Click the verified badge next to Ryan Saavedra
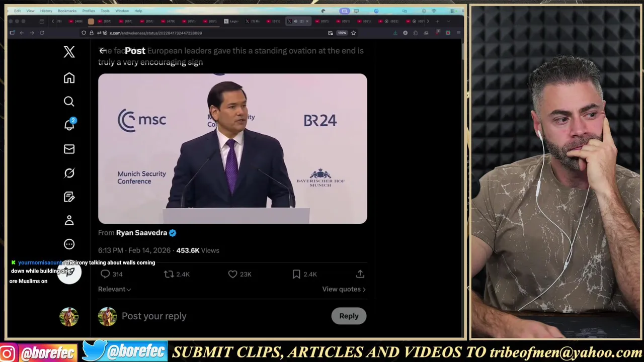Image resolution: width=644 pixels, height=362 pixels. click(x=173, y=233)
